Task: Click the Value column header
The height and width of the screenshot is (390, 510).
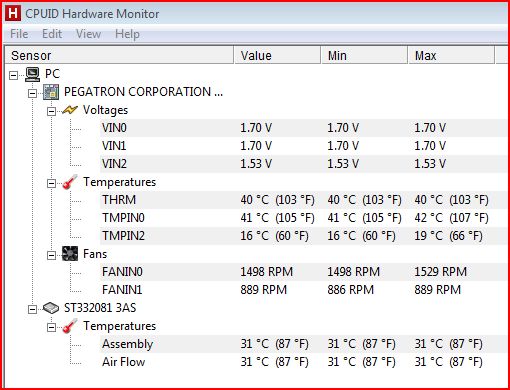Action: (x=277, y=55)
